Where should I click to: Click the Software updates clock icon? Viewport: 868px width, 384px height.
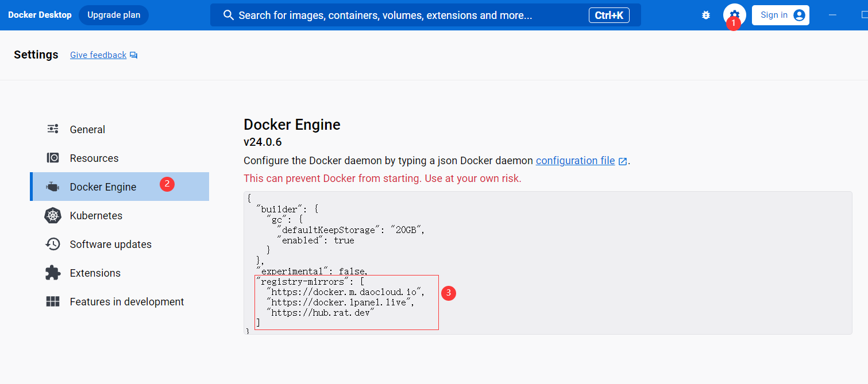pos(53,244)
